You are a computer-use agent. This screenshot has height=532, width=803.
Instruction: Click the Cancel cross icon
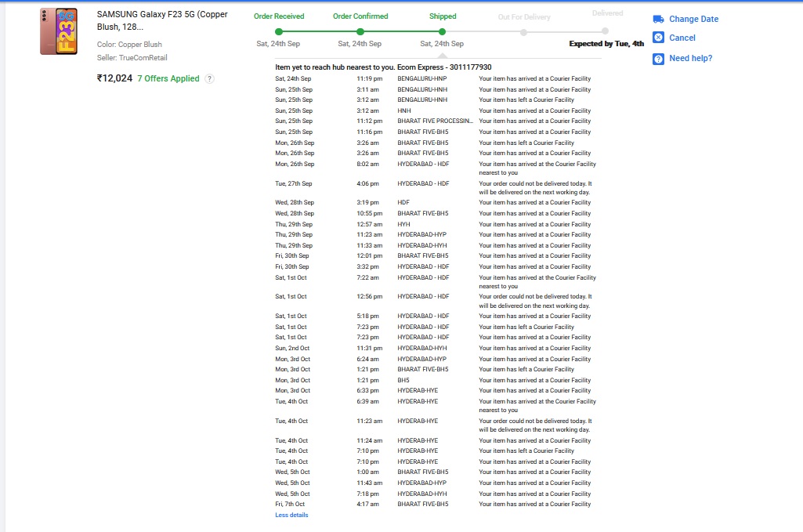coord(659,38)
